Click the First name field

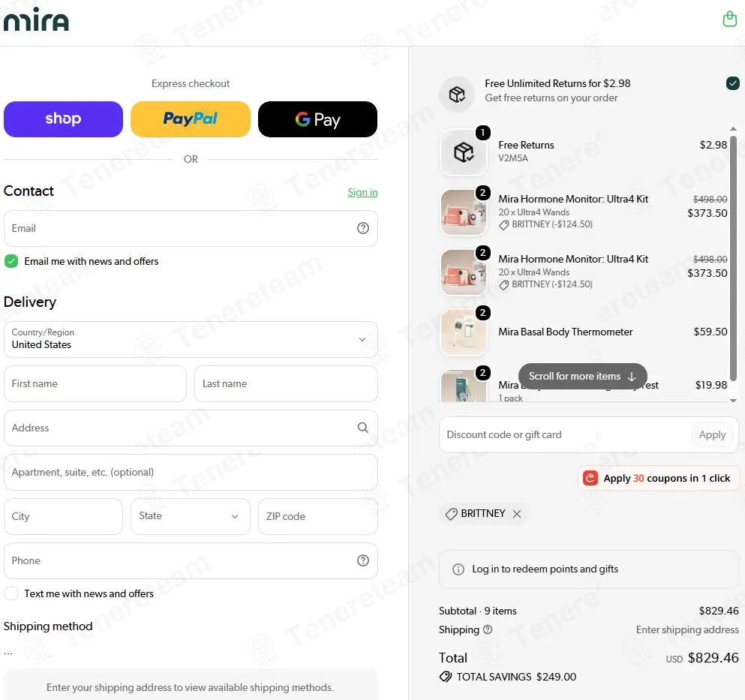click(x=95, y=383)
